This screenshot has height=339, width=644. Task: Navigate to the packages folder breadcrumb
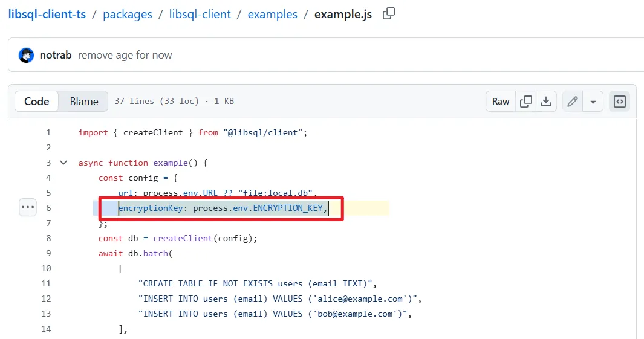point(128,14)
